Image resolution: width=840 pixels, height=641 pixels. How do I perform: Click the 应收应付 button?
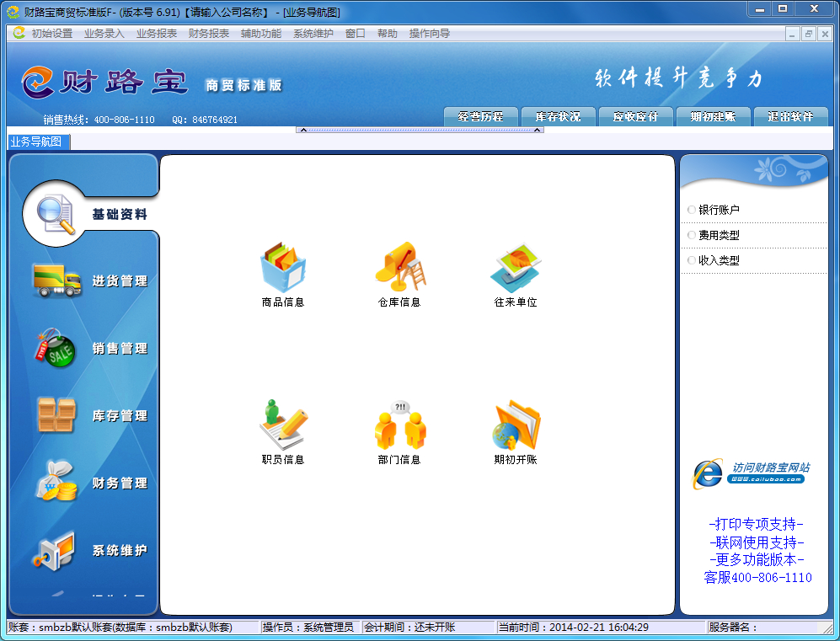[x=635, y=116]
